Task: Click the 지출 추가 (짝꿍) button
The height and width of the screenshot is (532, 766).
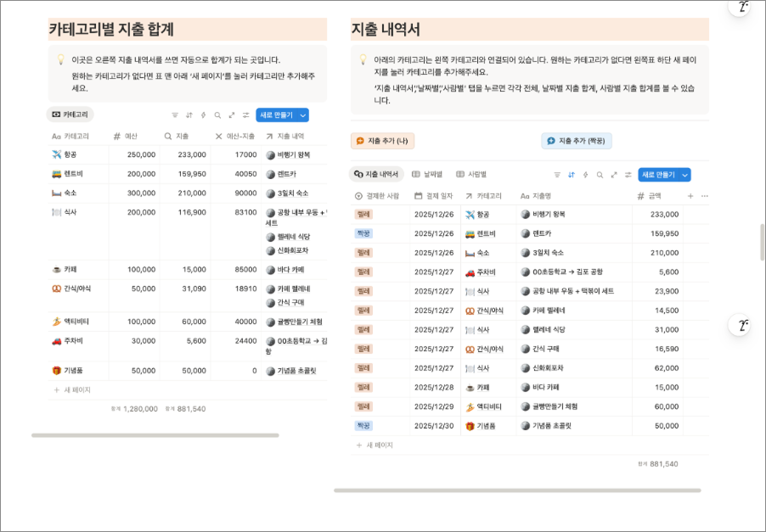Action: point(576,142)
